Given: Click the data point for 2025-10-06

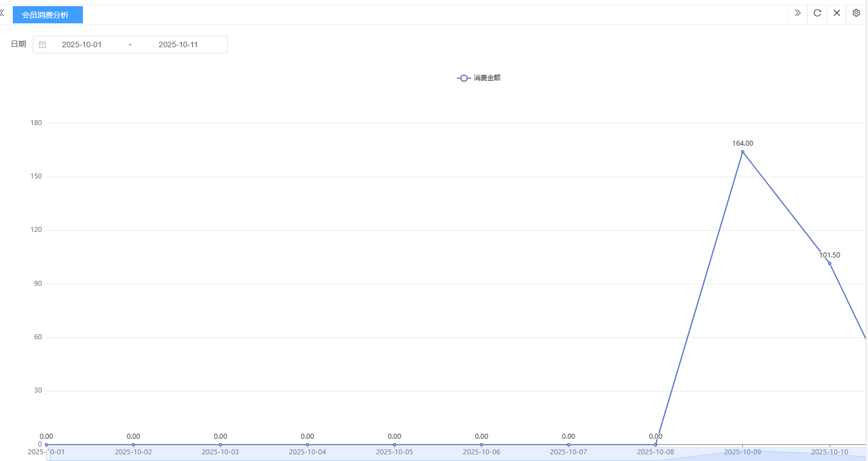Looking at the screenshot, I should point(481,445).
